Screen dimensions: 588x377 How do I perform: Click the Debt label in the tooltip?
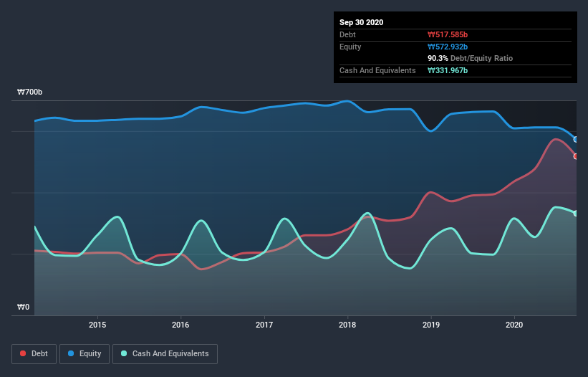point(347,35)
